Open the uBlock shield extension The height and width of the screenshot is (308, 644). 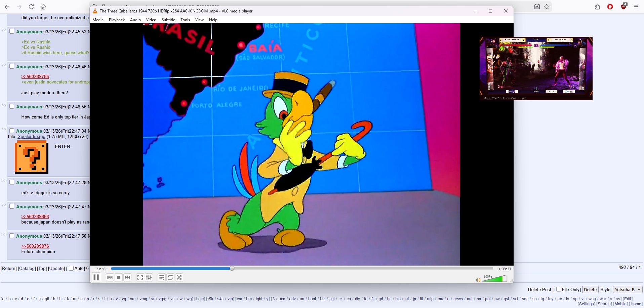tap(624, 6)
